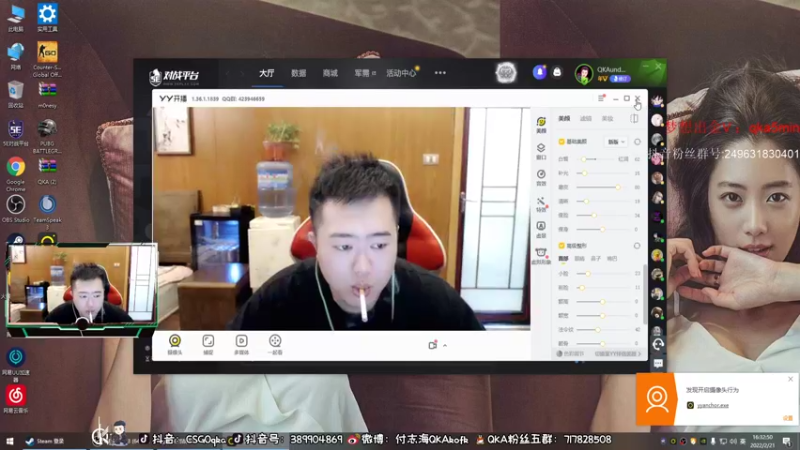Switch to the 美颜 tab in beauty panel
This screenshot has height=450, width=800.
coord(564,118)
